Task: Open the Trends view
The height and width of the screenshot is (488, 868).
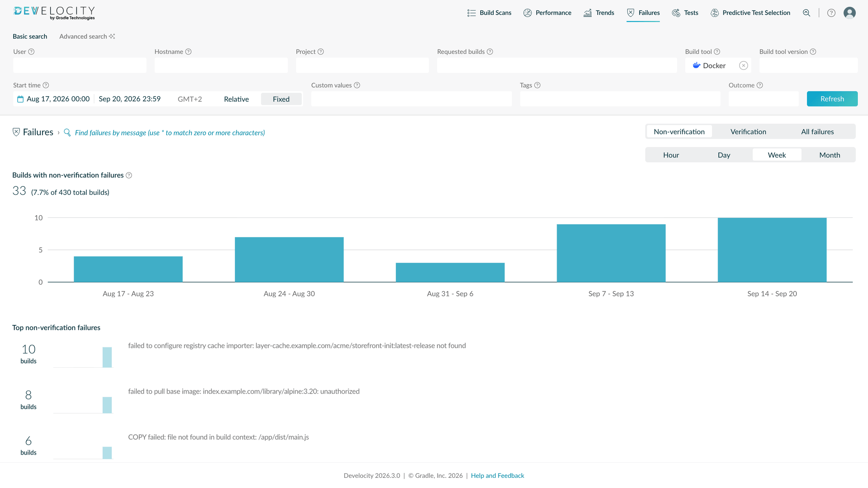Action: 599,13
